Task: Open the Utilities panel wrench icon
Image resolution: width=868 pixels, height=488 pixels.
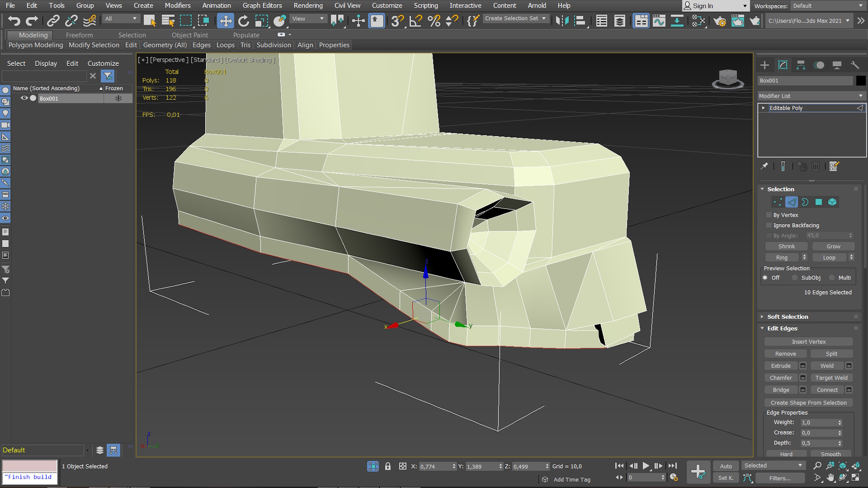Action: coord(854,65)
